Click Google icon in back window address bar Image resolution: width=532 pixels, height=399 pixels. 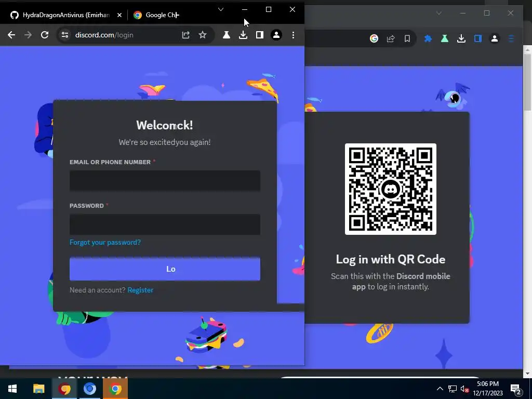374,38
